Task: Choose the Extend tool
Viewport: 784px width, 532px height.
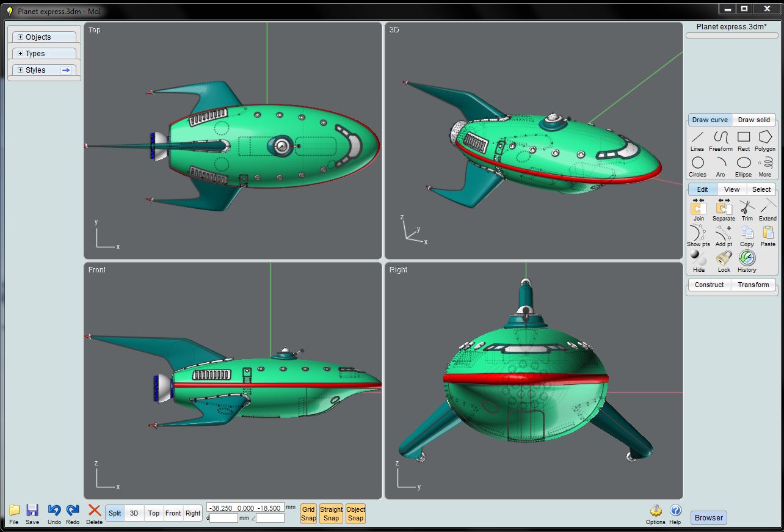Action: pyautogui.click(x=768, y=210)
